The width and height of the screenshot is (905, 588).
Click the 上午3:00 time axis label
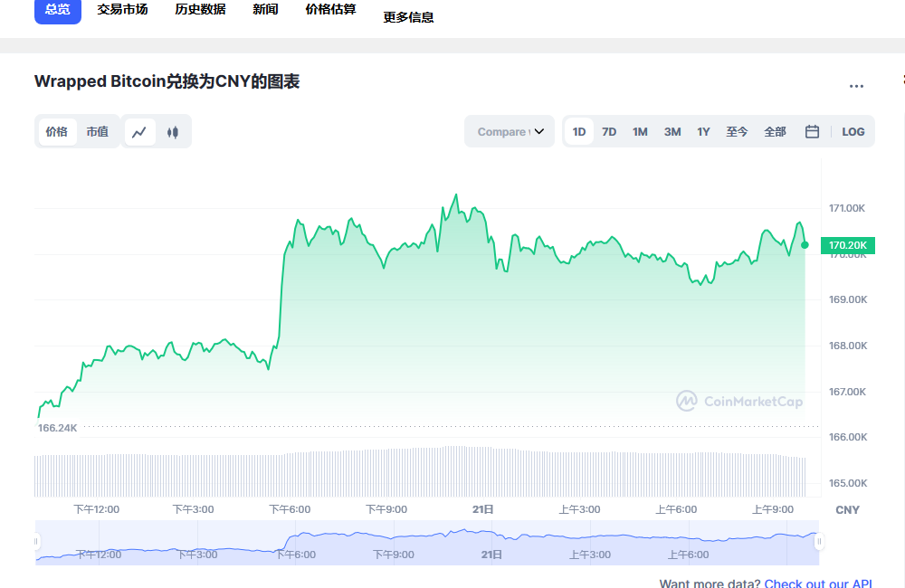click(579, 509)
